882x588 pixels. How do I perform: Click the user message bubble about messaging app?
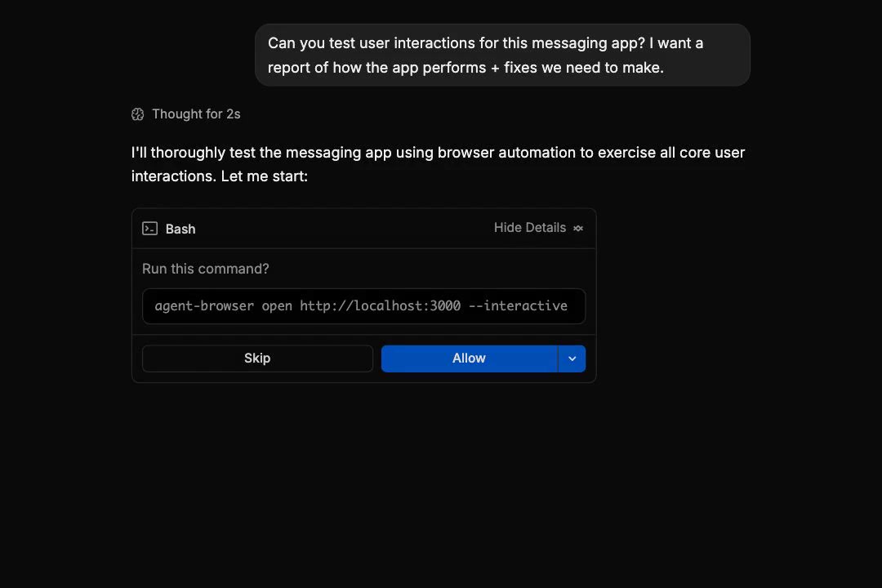pyautogui.click(x=502, y=56)
